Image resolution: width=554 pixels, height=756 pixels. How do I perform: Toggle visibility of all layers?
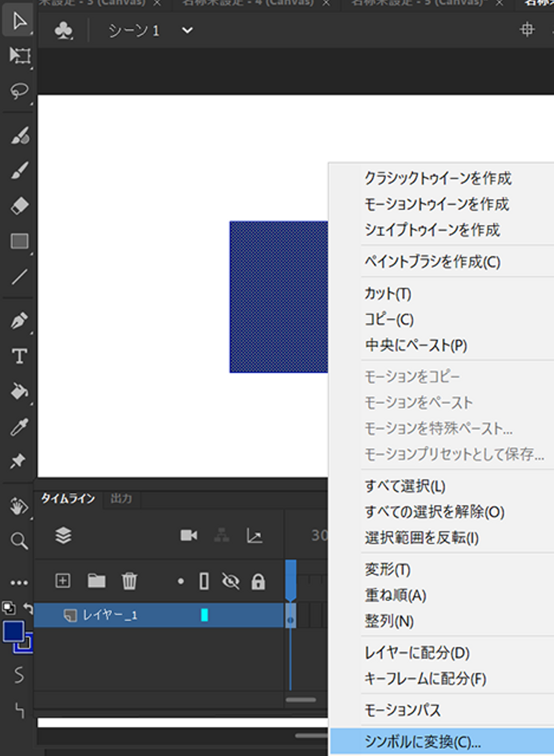click(230, 581)
